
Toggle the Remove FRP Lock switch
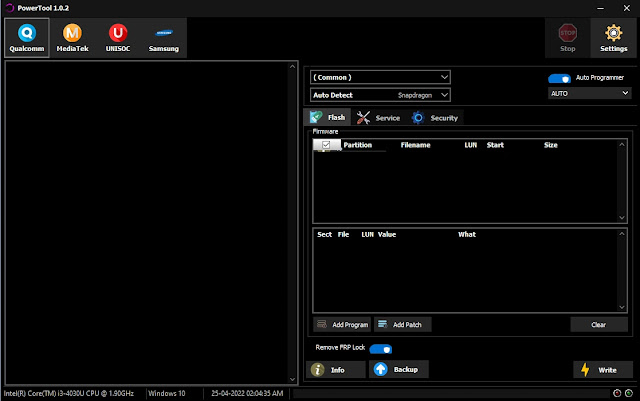pyautogui.click(x=380, y=349)
